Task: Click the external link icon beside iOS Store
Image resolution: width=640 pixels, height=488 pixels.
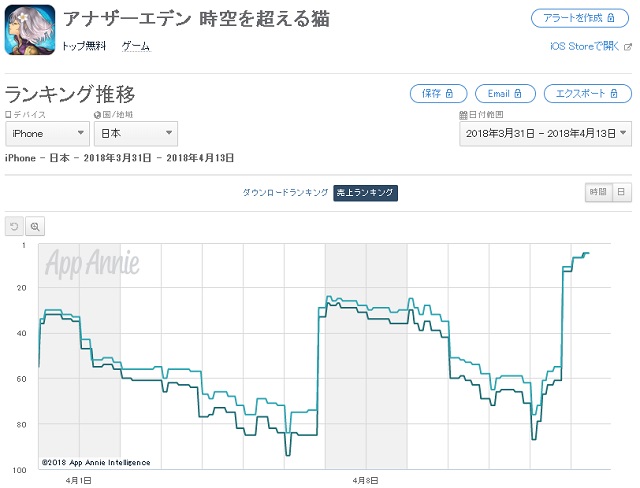Action: pos(628,47)
